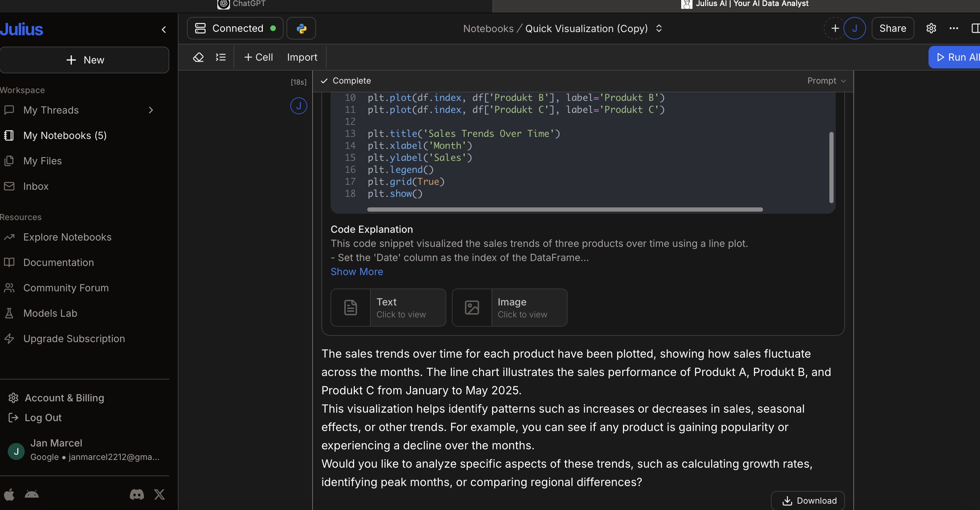Click the Julius logo
This screenshot has height=510, width=980.
(22, 29)
